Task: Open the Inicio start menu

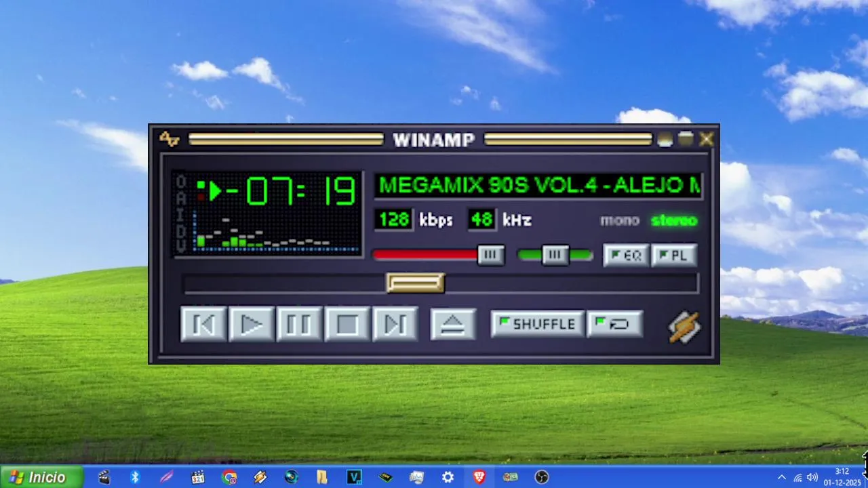Action: pos(41,477)
